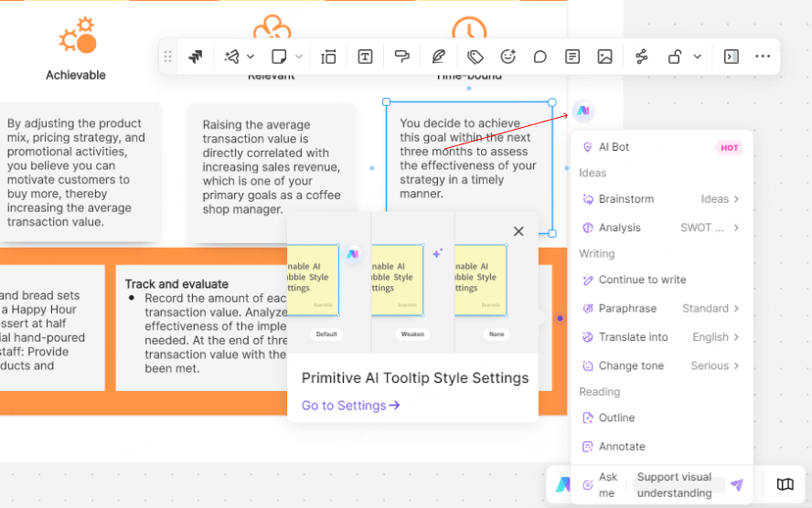812x508 pixels.
Task: Select the text box tool icon
Action: 365,57
